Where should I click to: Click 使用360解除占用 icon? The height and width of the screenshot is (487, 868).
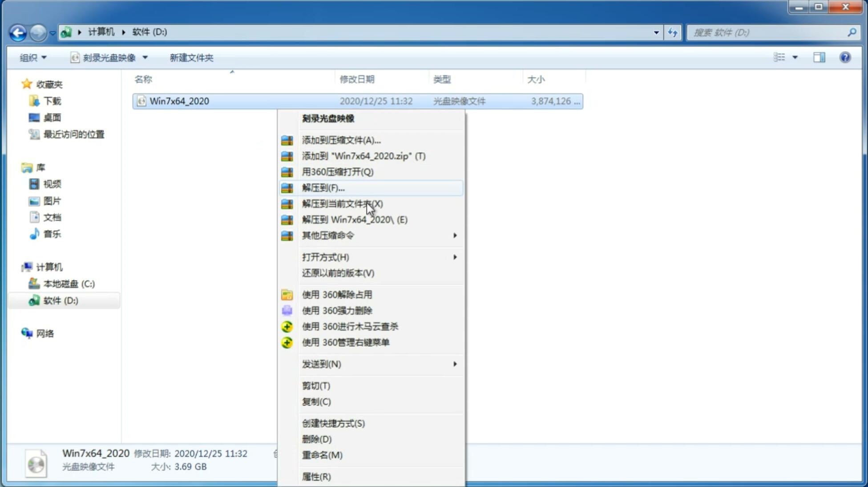point(287,294)
